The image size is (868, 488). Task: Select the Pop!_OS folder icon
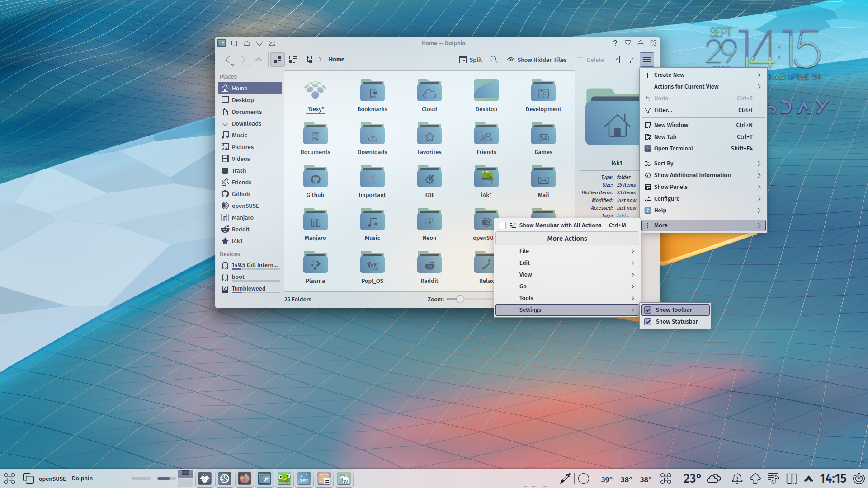tap(372, 262)
